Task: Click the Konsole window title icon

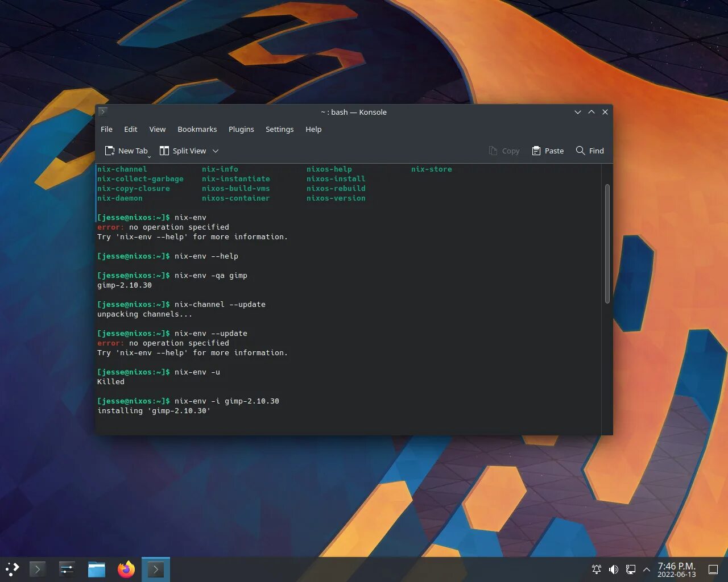Action: pyautogui.click(x=102, y=112)
